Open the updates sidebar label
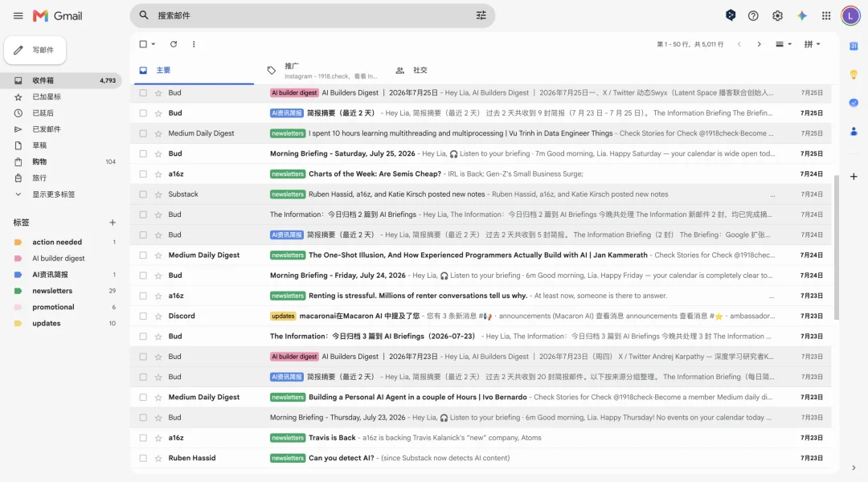Viewport: 868px width, 482px height. pos(61,323)
